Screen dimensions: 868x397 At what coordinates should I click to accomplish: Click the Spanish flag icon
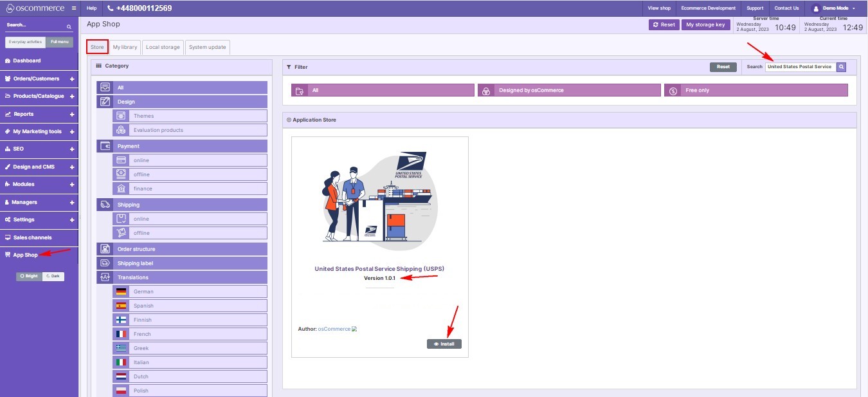(121, 306)
